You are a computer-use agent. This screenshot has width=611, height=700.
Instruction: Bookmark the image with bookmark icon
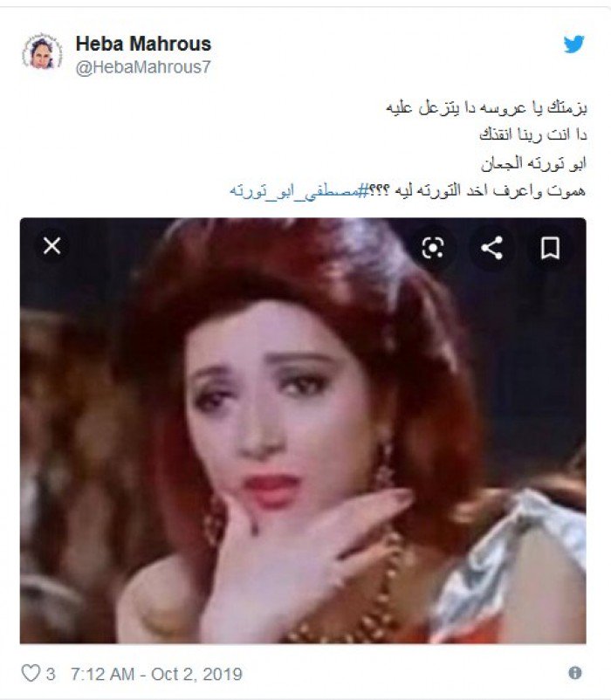pos(550,248)
